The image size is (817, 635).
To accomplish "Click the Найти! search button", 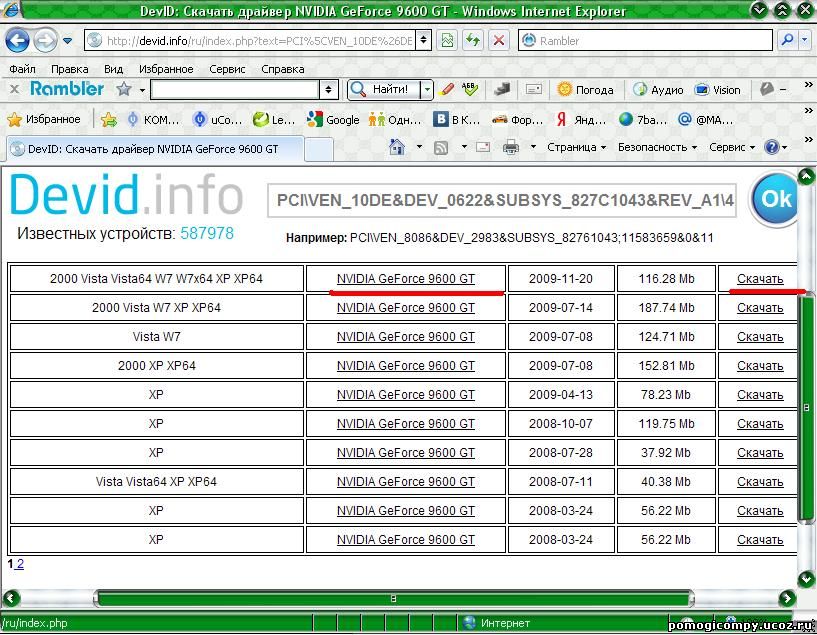I will 383,90.
